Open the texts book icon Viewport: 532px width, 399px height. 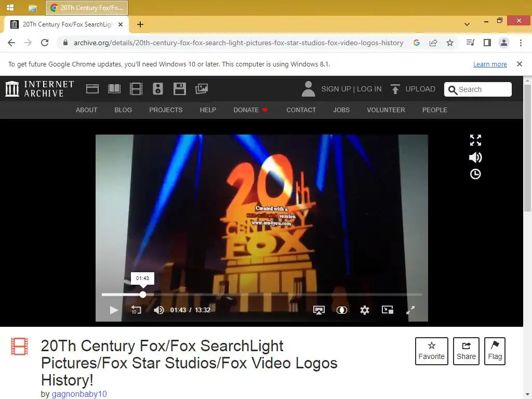pyautogui.click(x=114, y=89)
